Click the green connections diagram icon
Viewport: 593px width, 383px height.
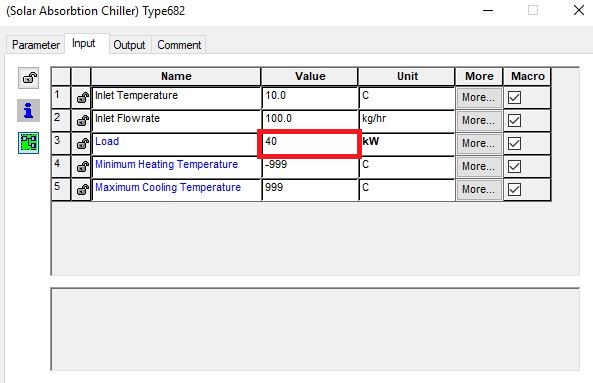[28, 143]
